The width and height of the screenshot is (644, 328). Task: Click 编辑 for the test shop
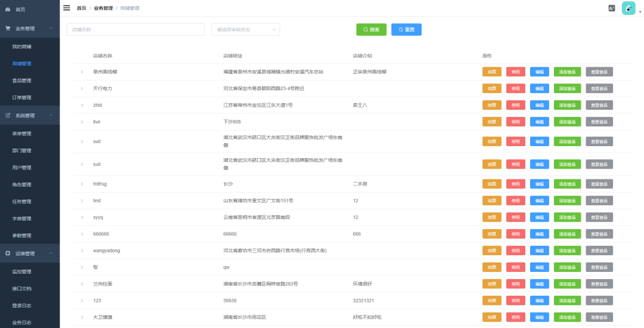point(539,201)
